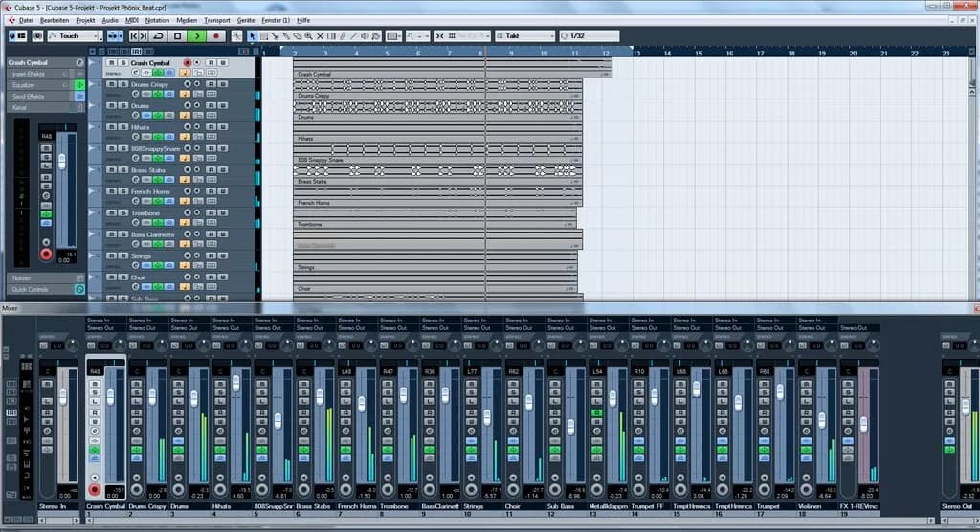Go to next marker transport button
The image size is (980, 532).
tap(144, 36)
